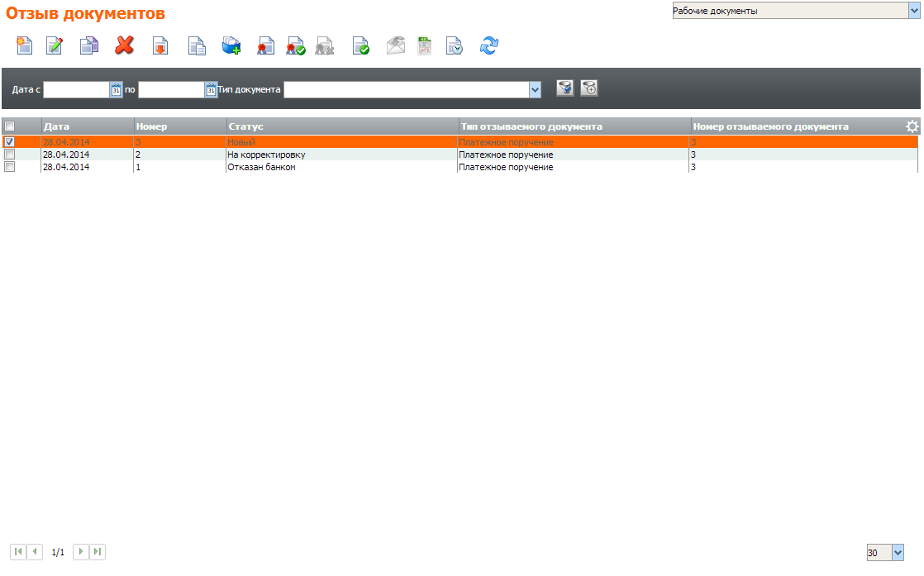Refresh the list with blue arrows icon
This screenshot has height=576, width=924.
click(x=489, y=45)
